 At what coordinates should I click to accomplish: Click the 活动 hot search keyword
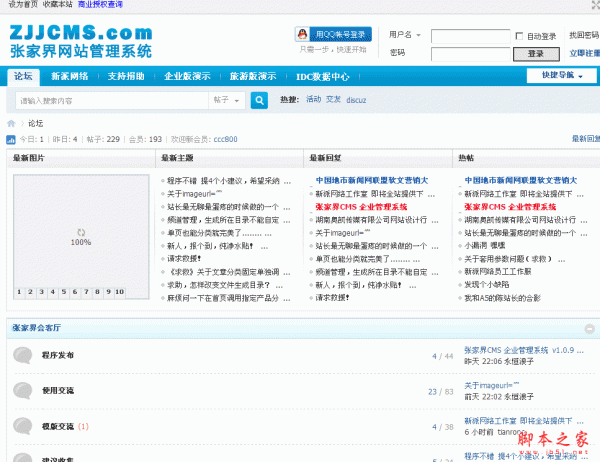point(313,100)
